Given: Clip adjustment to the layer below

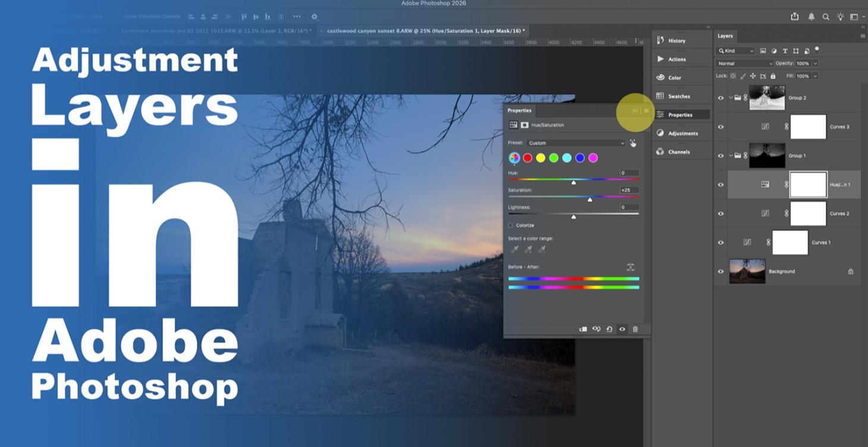Looking at the screenshot, I should (583, 329).
